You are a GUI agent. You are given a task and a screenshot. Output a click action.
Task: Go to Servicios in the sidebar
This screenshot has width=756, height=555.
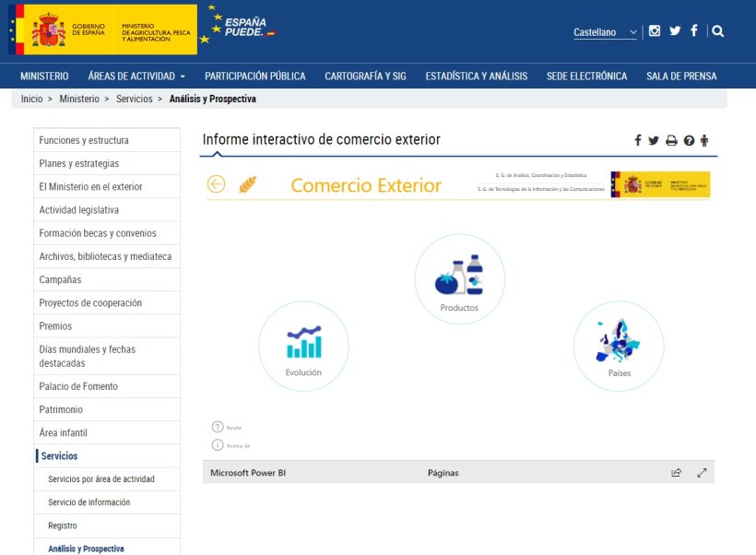(x=61, y=455)
